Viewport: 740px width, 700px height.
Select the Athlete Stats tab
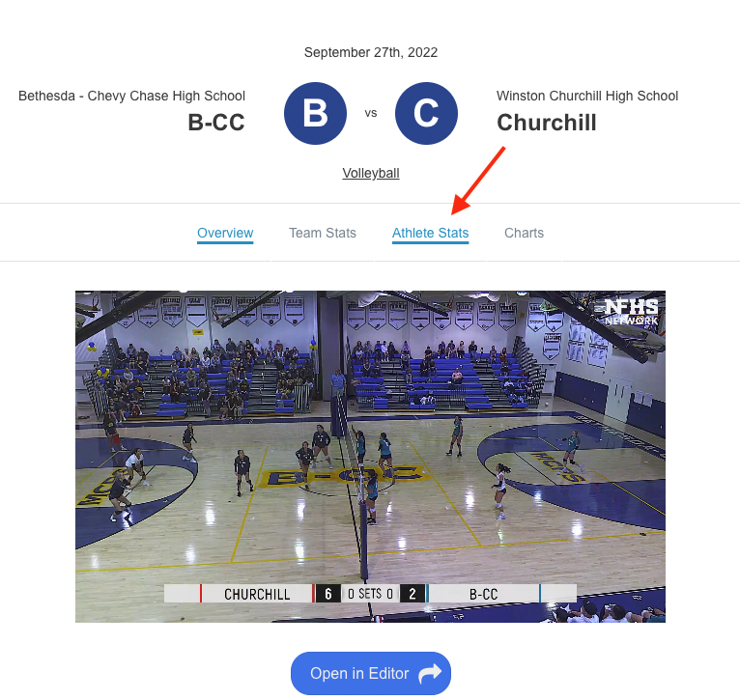pos(431,233)
